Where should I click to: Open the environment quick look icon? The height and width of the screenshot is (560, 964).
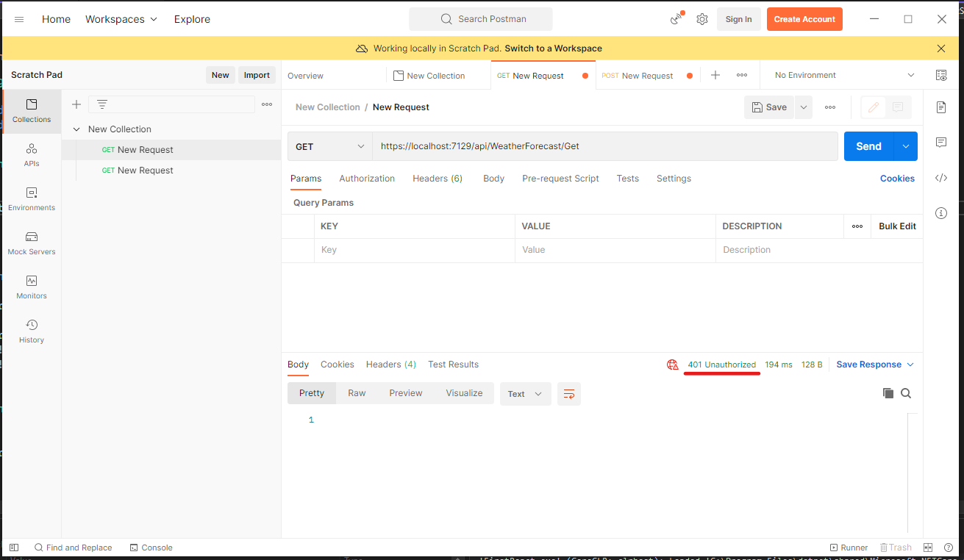point(941,75)
